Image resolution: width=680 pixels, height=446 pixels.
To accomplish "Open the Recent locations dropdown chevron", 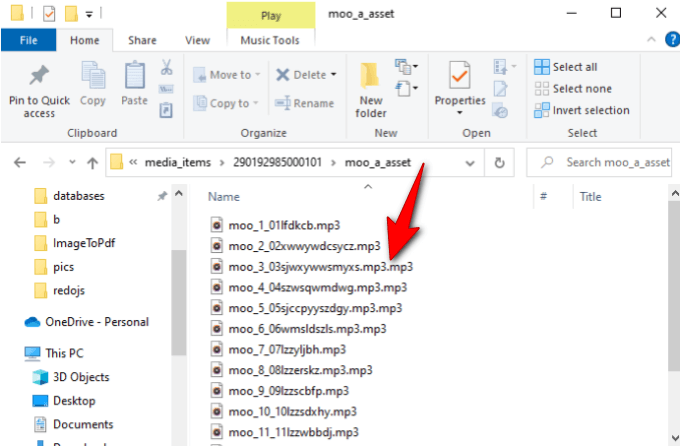I will (x=72, y=162).
